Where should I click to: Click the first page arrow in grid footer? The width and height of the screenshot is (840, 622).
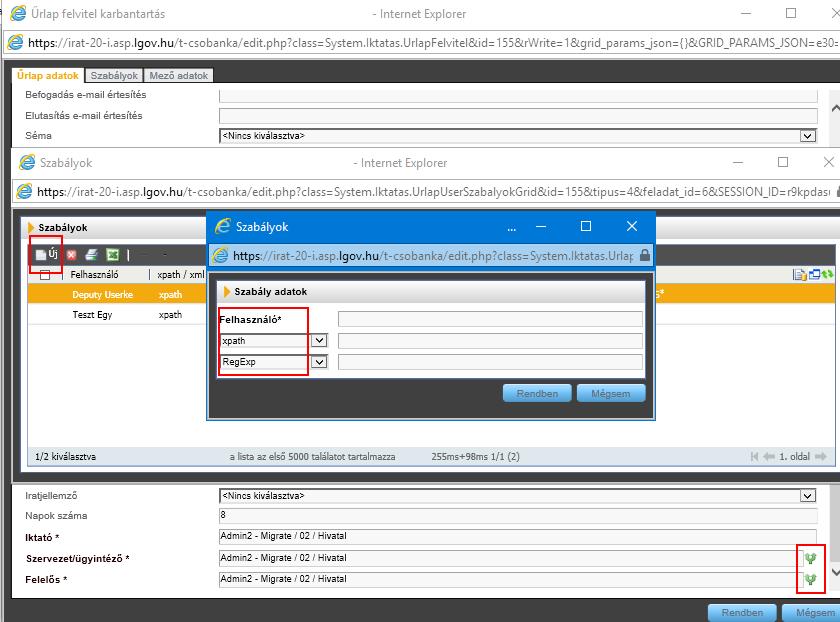[754, 456]
